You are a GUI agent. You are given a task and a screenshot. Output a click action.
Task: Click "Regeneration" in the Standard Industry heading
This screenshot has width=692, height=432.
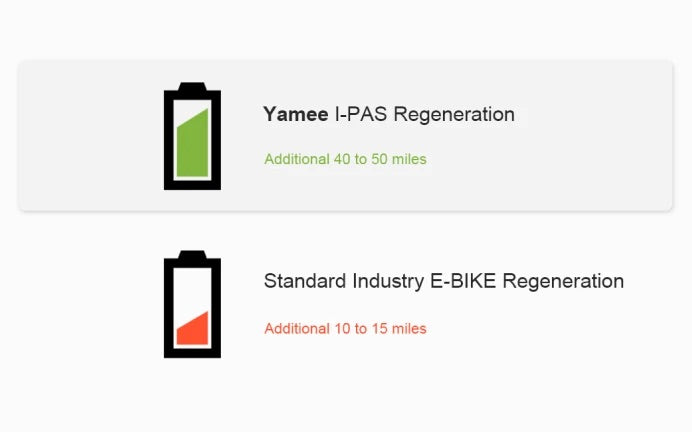point(563,282)
